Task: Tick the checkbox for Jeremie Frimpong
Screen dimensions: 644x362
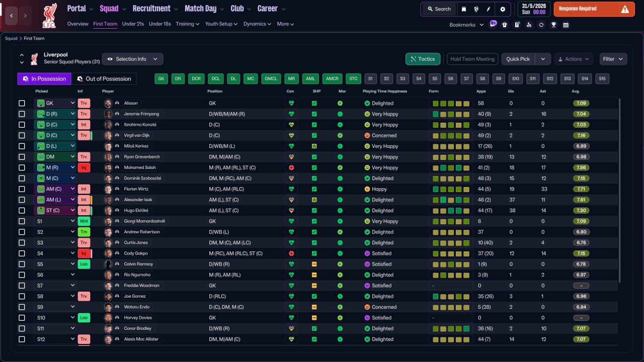Action: [x=22, y=114]
